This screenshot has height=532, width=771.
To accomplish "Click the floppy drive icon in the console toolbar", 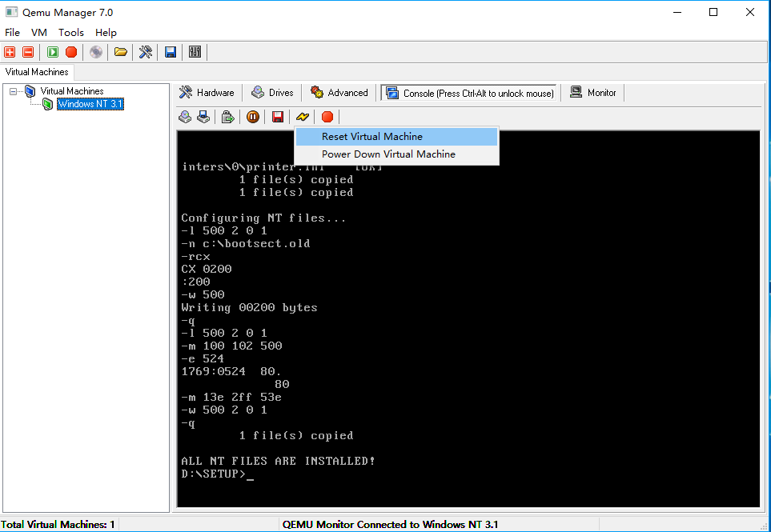I will tap(203, 117).
